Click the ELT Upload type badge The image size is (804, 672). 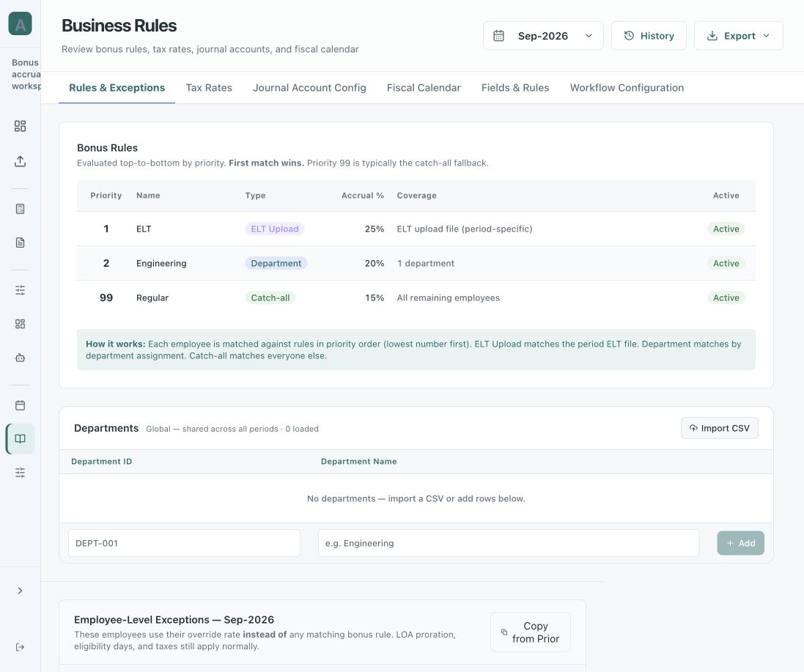(274, 229)
